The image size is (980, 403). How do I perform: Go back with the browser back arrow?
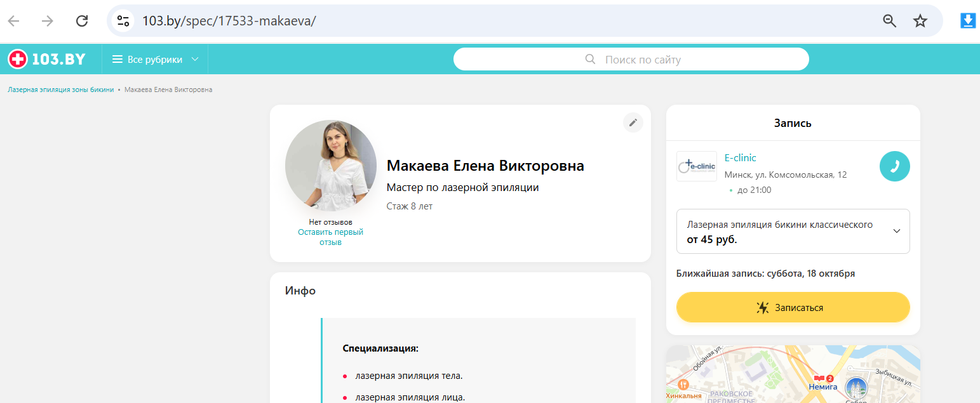(x=13, y=21)
